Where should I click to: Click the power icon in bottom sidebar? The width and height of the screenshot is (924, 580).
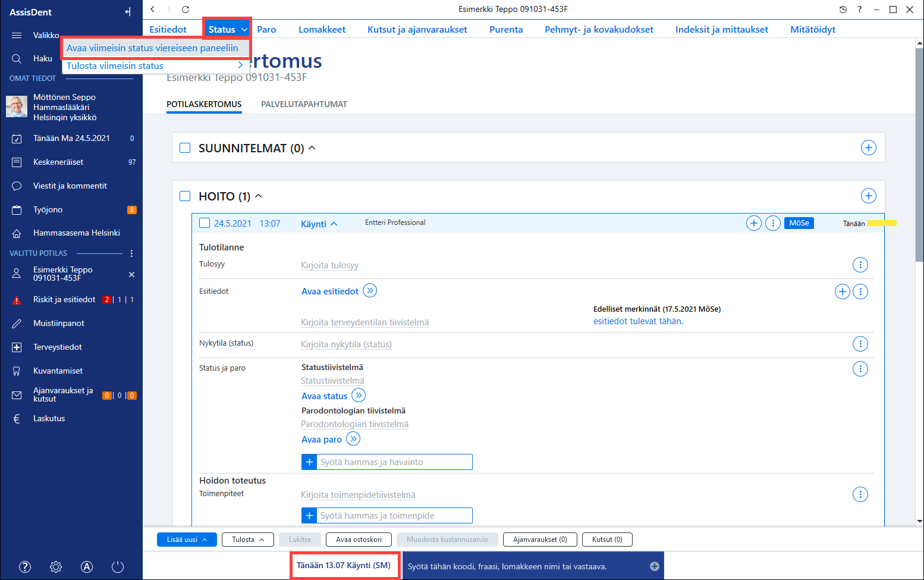click(x=118, y=567)
